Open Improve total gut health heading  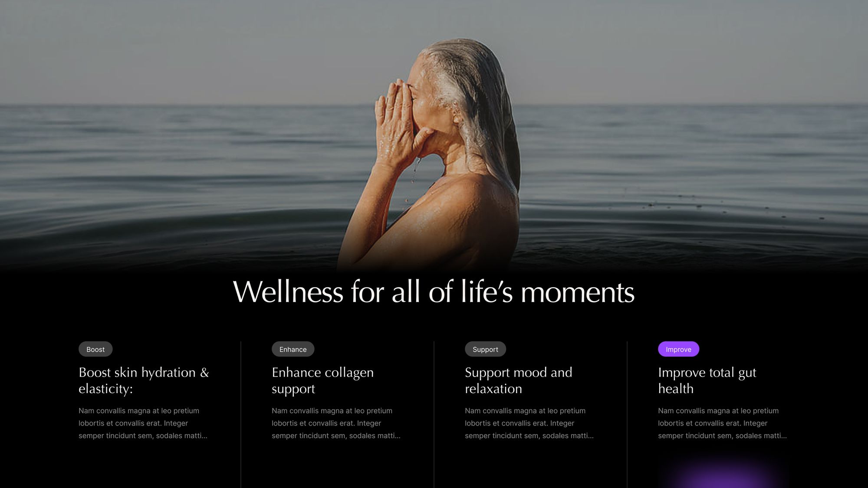(x=707, y=380)
